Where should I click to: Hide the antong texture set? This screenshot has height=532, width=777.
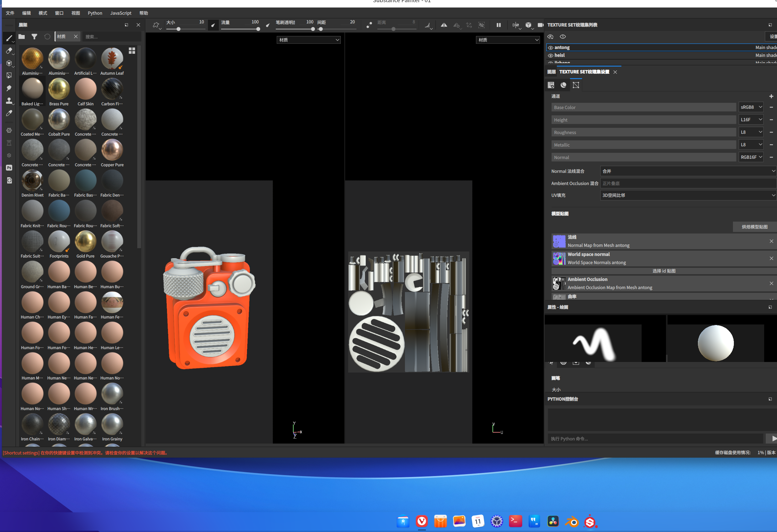point(550,48)
